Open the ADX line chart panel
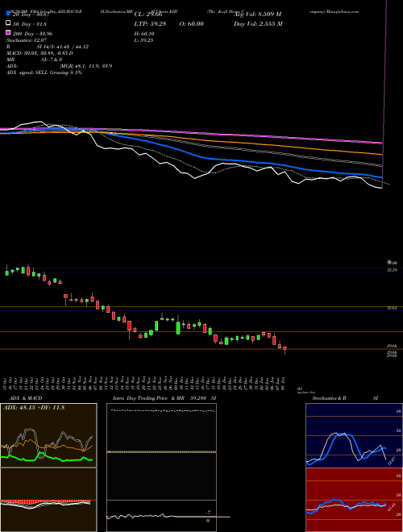 point(48,435)
